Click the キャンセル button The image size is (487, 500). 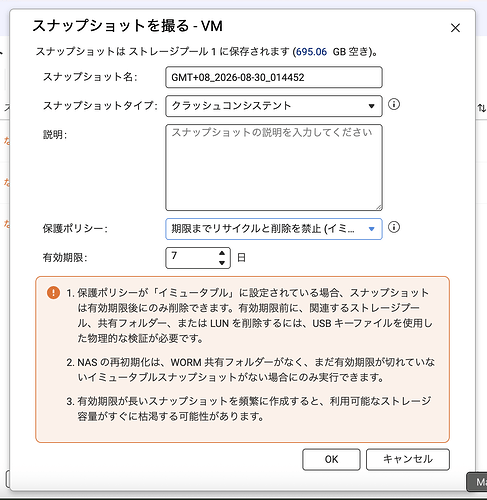point(408,459)
